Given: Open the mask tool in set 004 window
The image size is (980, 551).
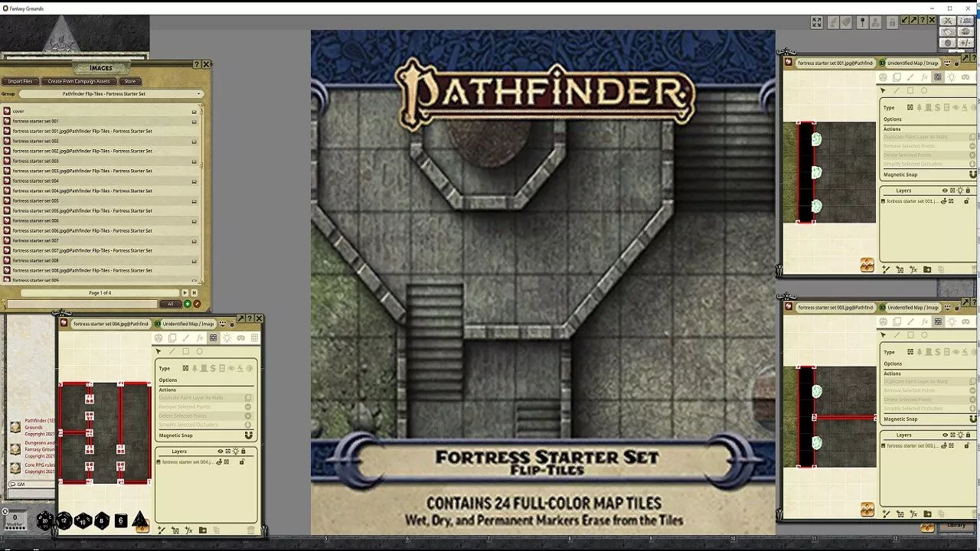Looking at the screenshot, I should [x=240, y=337].
